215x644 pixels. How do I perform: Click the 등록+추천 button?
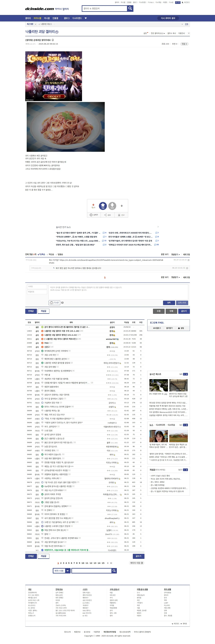tap(182, 303)
